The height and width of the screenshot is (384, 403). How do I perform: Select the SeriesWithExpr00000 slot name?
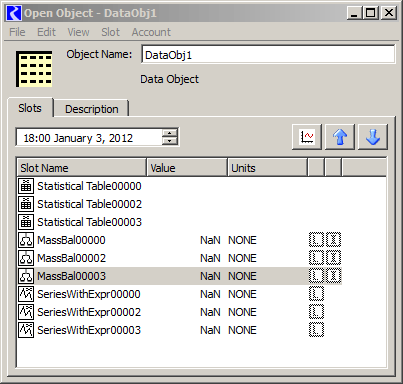(x=89, y=294)
